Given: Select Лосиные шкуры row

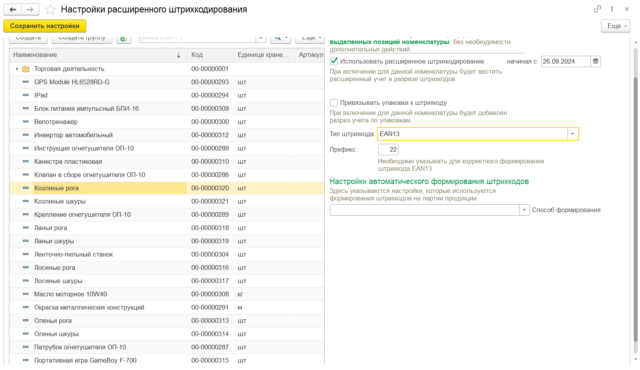Looking at the screenshot, I should pyautogui.click(x=167, y=281).
